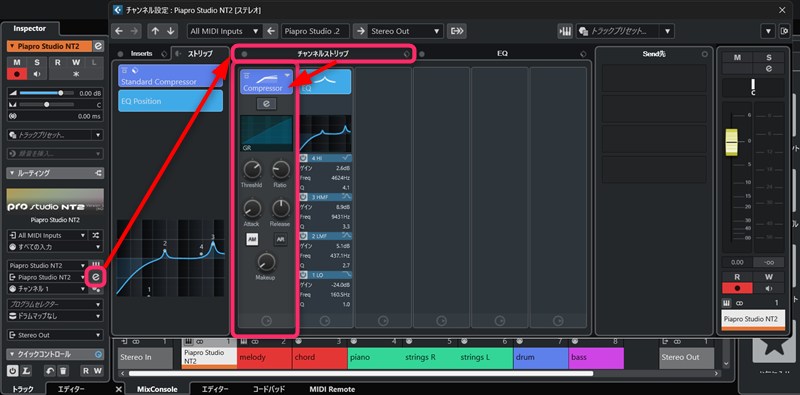
Task: Toggle the AM auto makeup button
Action: 252,239
